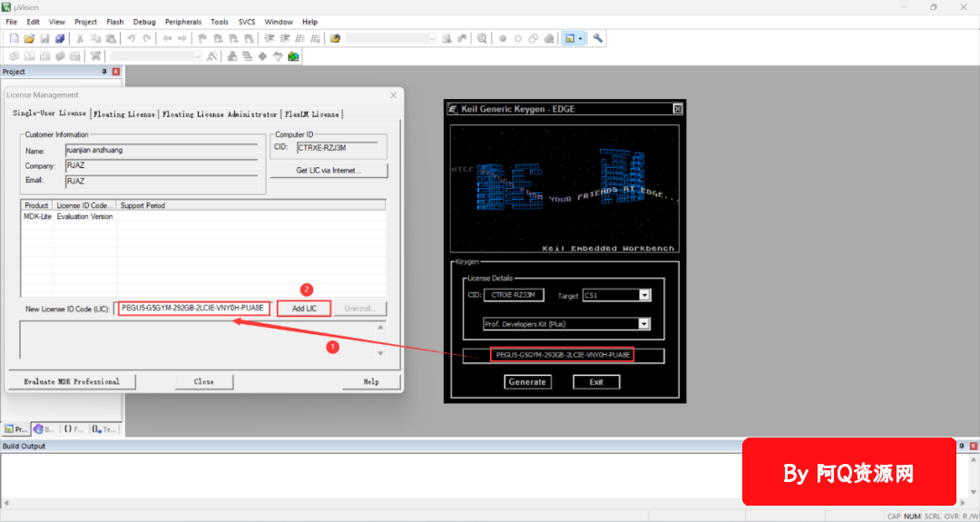
Task: Click the Insert Bookmark flag icon
Action: (x=202, y=39)
